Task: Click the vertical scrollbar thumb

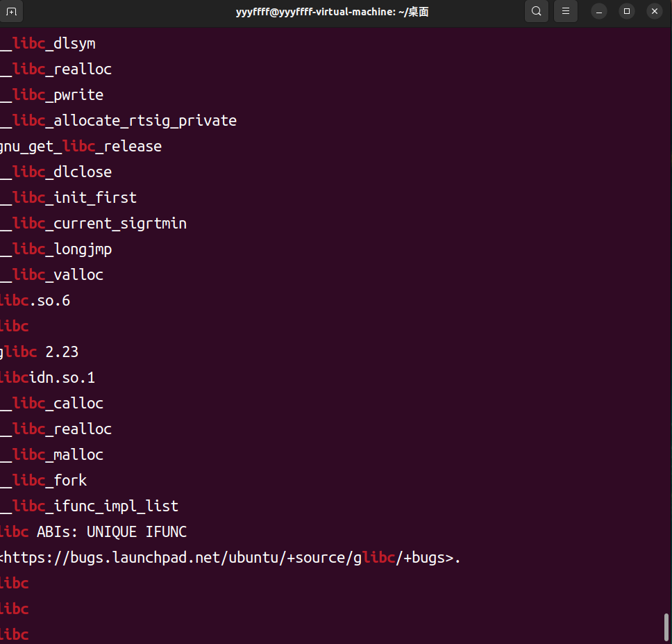Action: click(666, 627)
